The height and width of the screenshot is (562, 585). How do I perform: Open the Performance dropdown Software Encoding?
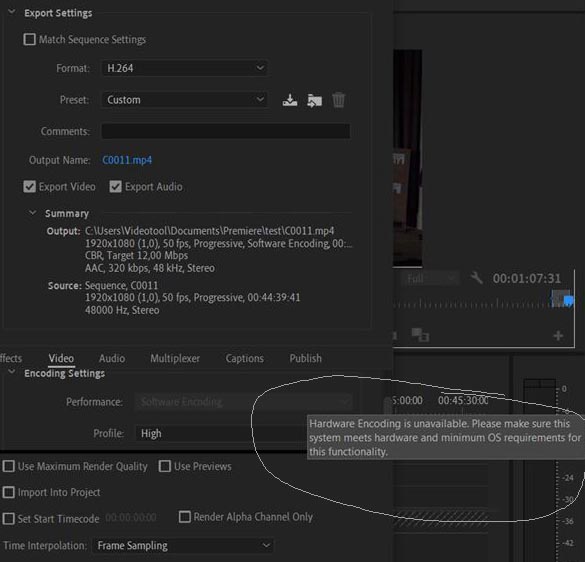243,402
